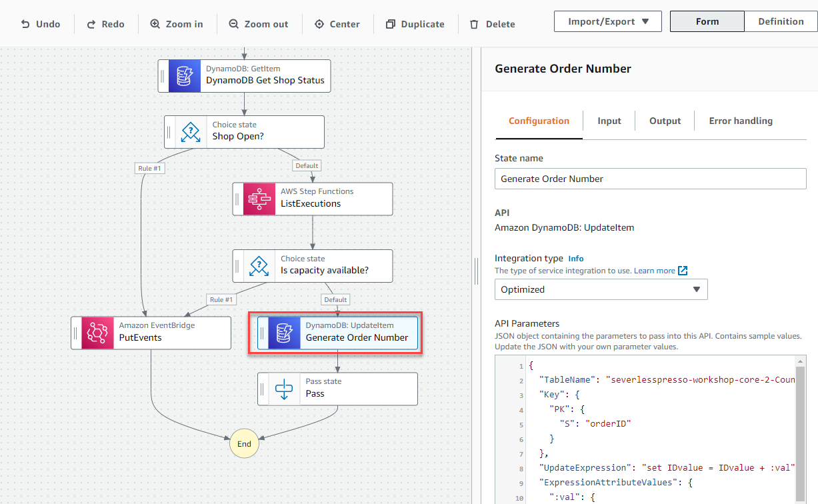Screen dimensions: 818x504
Task: Grab the drag handle on Generate Order Number node
Action: click(263, 333)
